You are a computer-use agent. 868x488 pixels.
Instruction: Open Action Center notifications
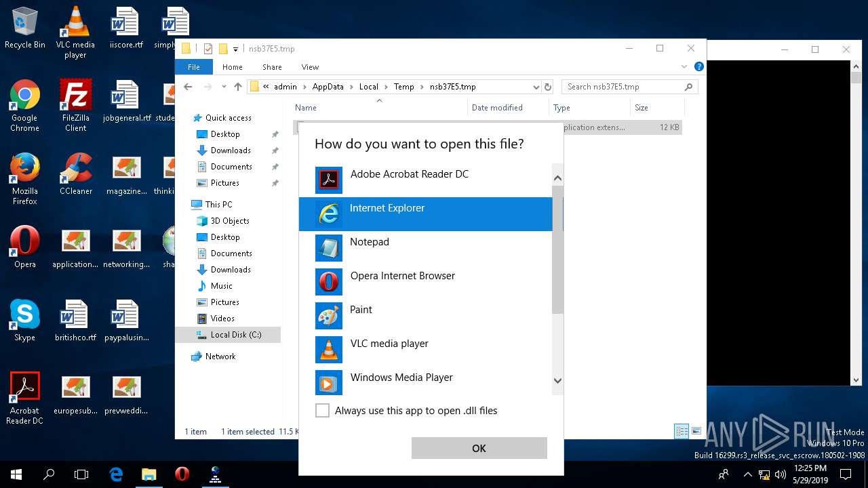846,474
